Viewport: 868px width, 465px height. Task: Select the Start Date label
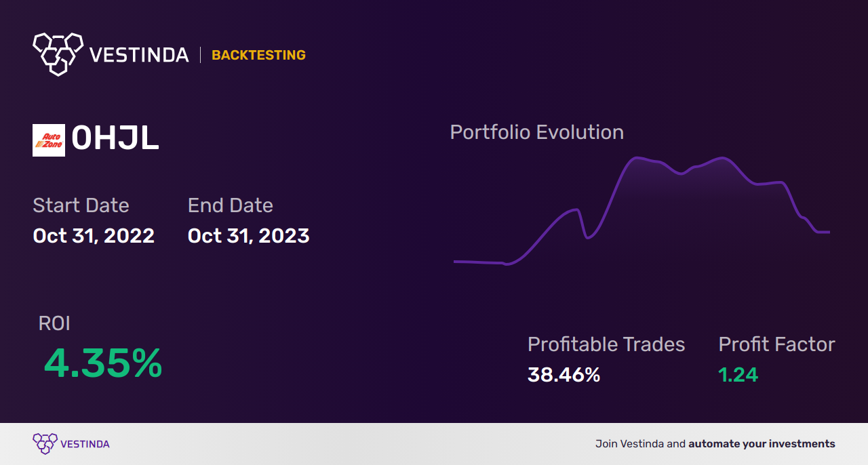click(x=81, y=205)
